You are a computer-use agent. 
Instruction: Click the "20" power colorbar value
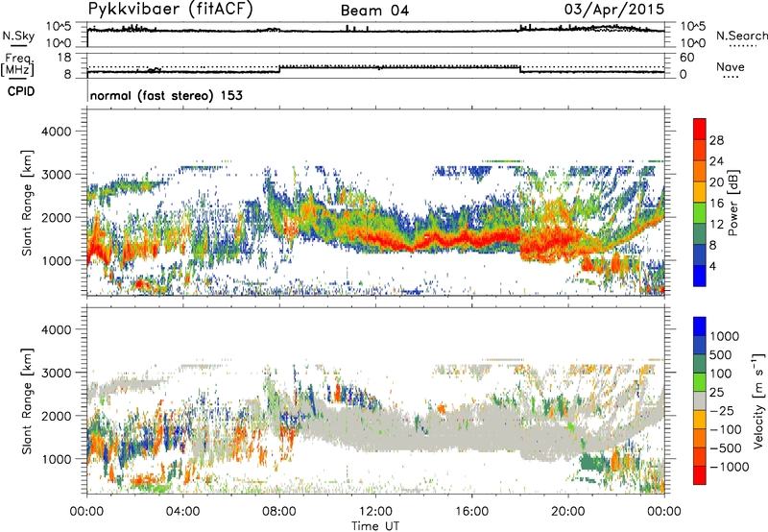[x=716, y=182]
